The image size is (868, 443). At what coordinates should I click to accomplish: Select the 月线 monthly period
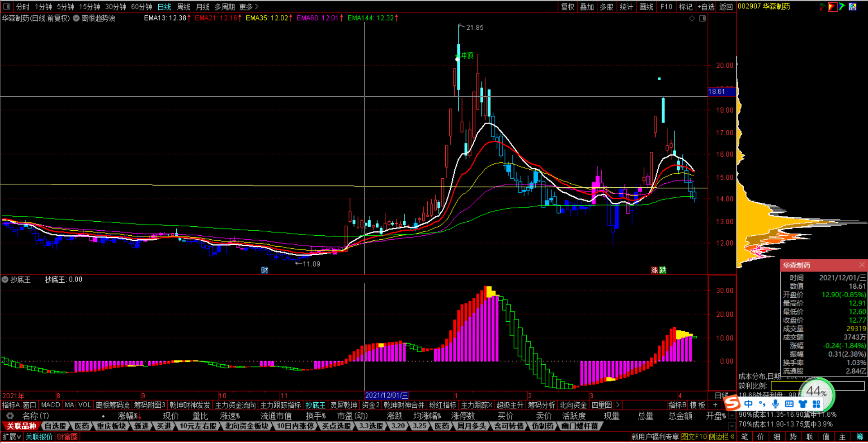pos(203,7)
